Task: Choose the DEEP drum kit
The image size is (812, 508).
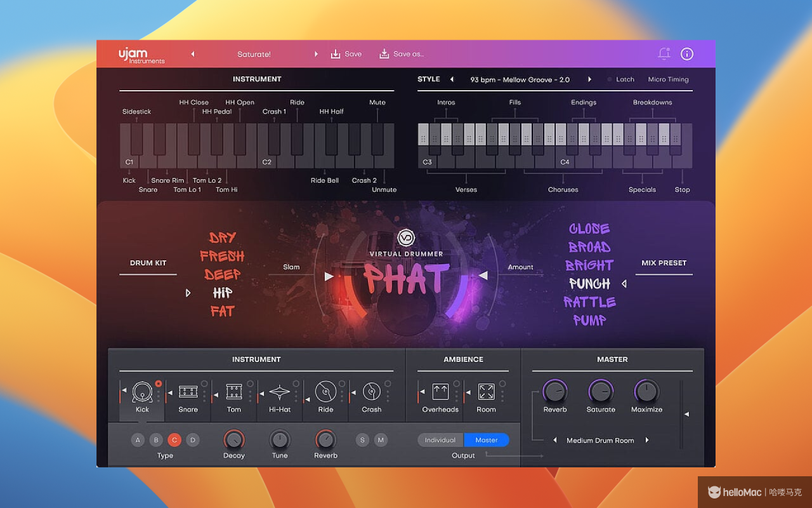Action: tap(223, 274)
